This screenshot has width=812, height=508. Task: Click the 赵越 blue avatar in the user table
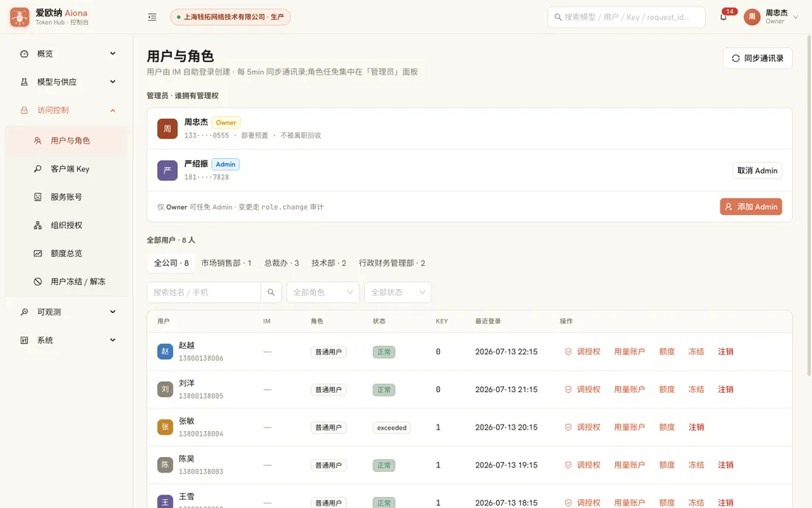tap(165, 351)
